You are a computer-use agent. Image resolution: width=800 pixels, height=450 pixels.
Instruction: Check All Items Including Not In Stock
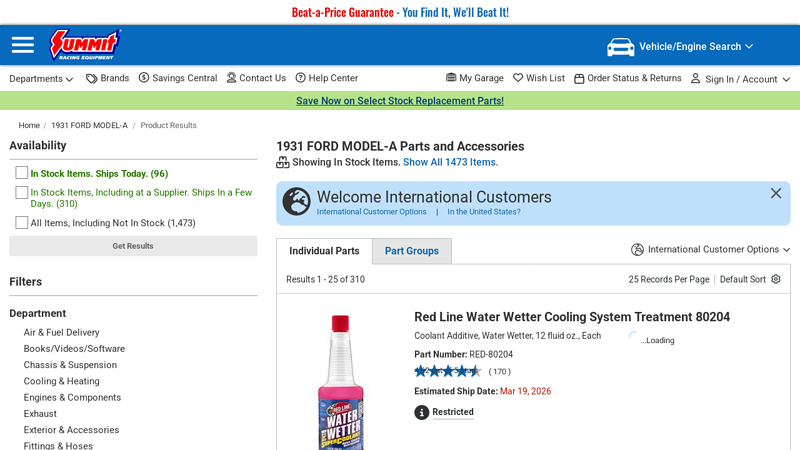(22, 223)
